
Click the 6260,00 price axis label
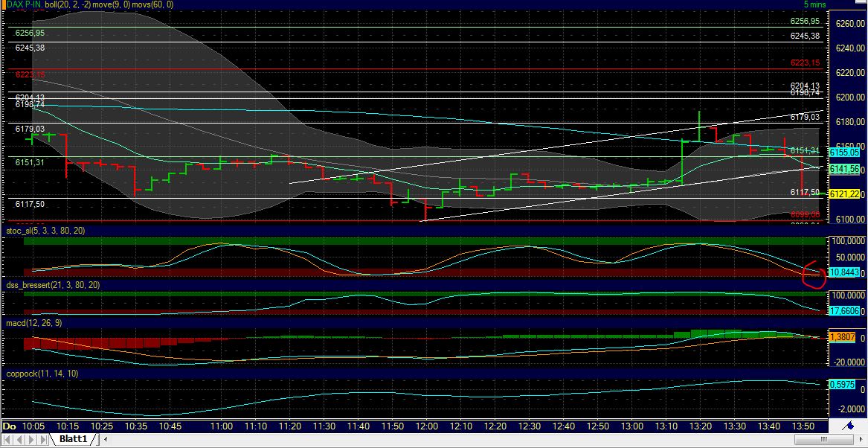click(x=849, y=24)
